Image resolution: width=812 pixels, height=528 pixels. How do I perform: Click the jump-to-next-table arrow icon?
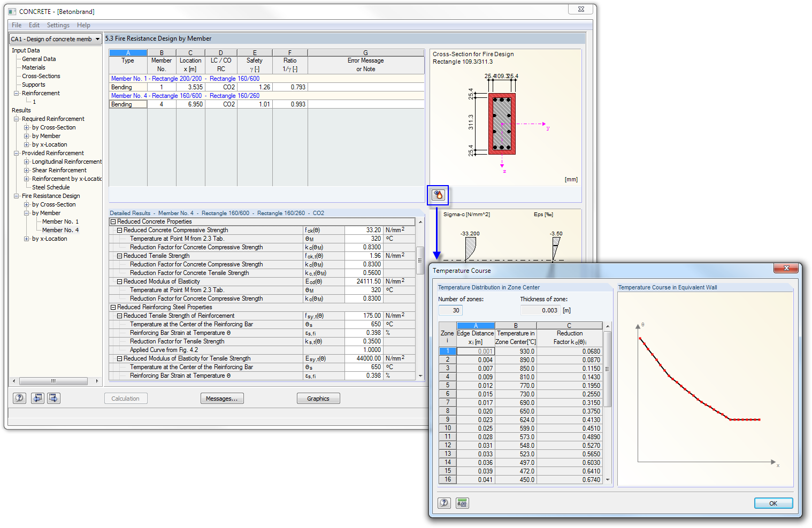(53, 398)
